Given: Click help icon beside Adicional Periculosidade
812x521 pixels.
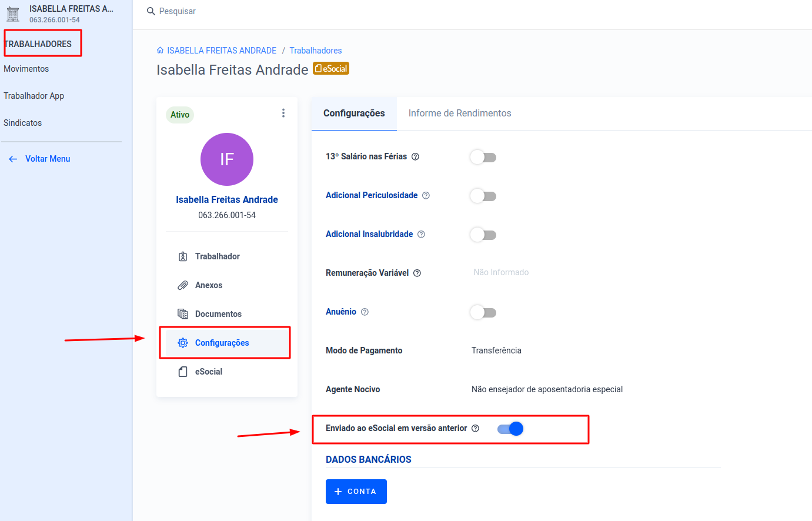Looking at the screenshot, I should pyautogui.click(x=426, y=195).
